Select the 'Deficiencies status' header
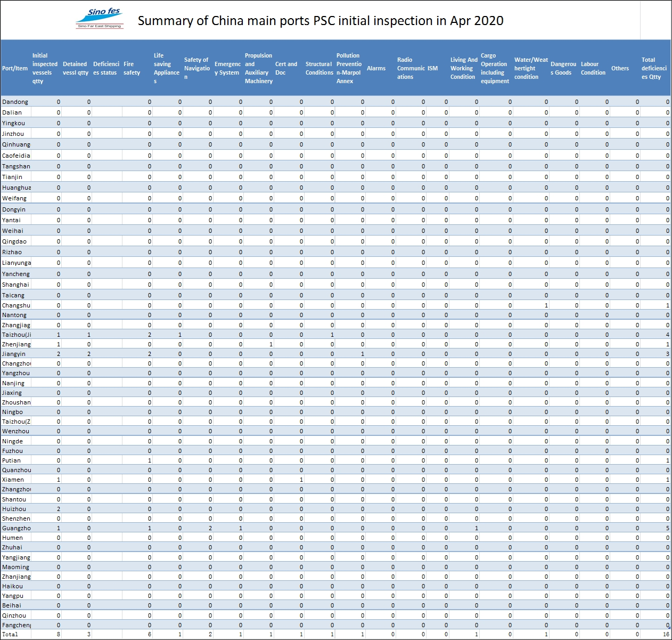 (x=106, y=68)
